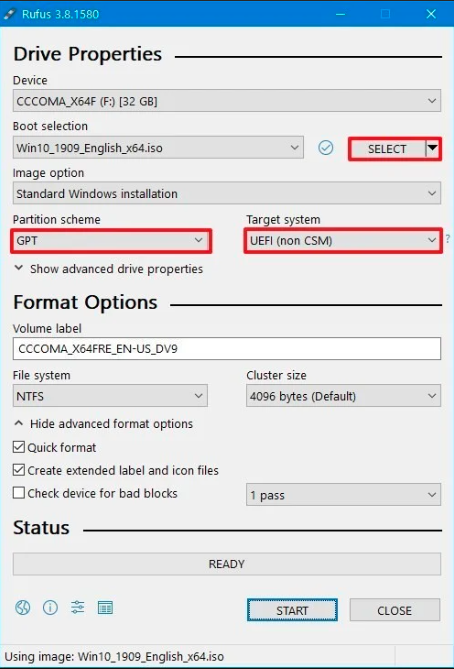Open the File system NTFS dropdown
The width and height of the screenshot is (454, 669).
click(110, 396)
